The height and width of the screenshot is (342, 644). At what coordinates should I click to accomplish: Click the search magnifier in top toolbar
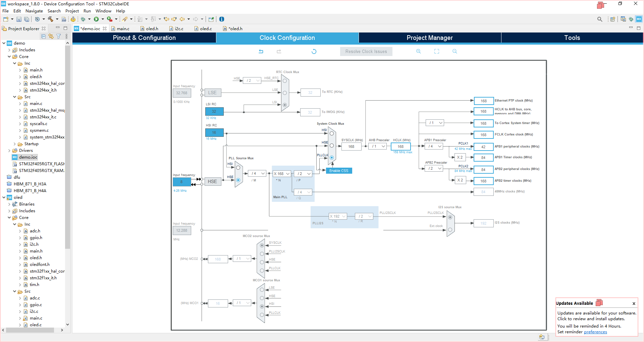[600, 19]
